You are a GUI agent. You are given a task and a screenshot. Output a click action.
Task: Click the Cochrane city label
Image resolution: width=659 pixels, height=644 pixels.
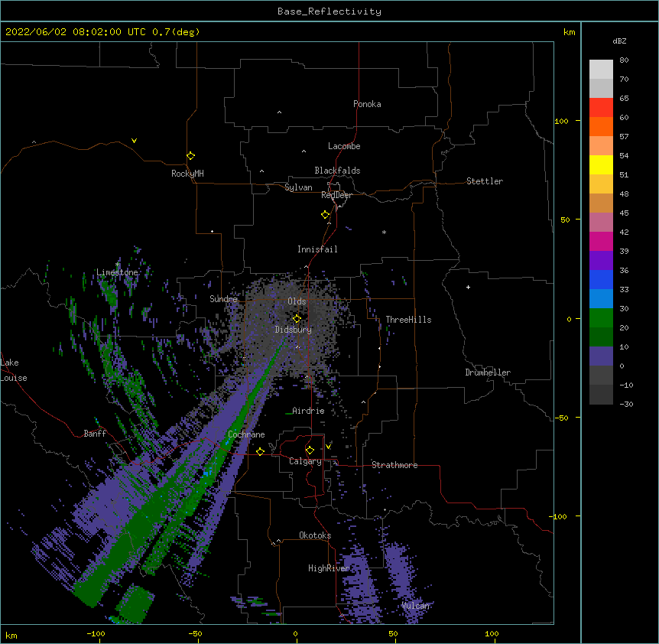[x=246, y=434]
